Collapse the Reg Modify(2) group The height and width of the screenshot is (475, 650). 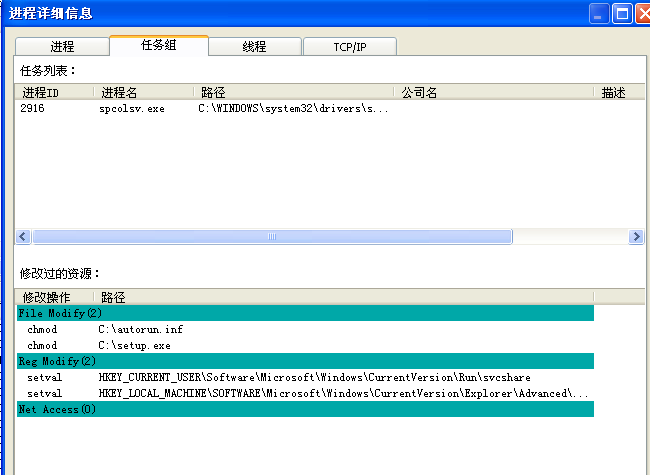coord(58,361)
